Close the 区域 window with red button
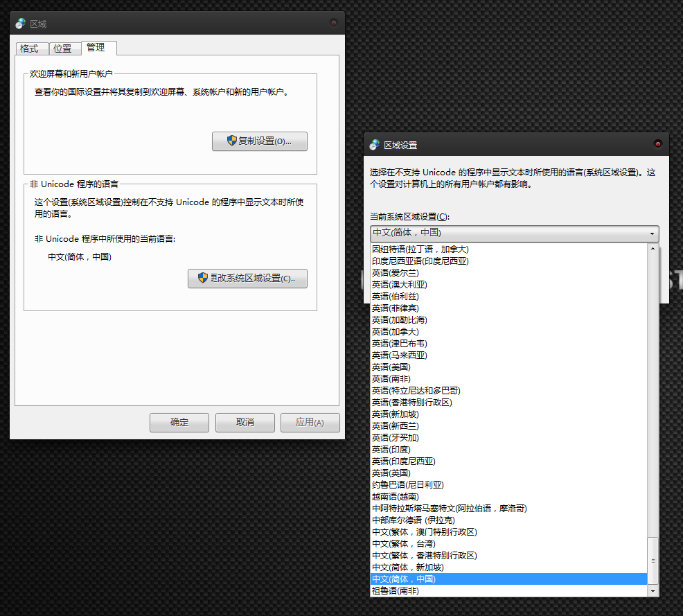 pyautogui.click(x=334, y=23)
